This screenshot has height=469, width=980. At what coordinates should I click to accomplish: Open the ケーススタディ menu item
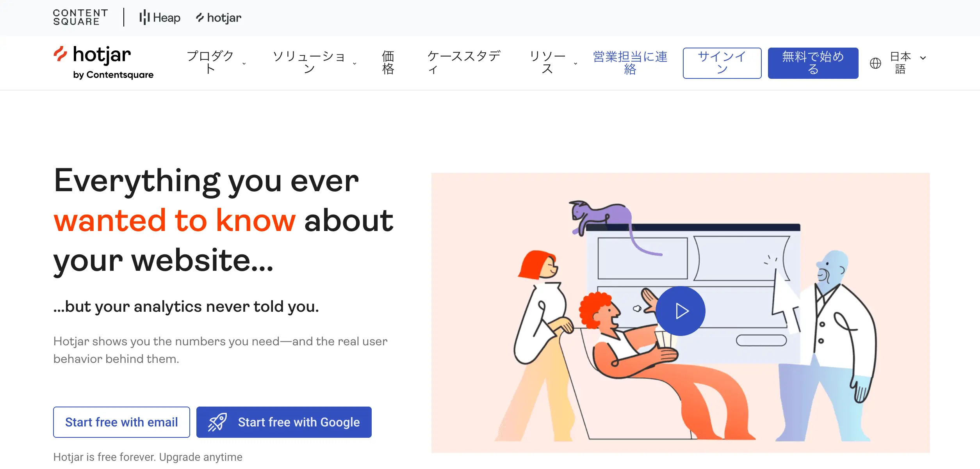tap(464, 63)
